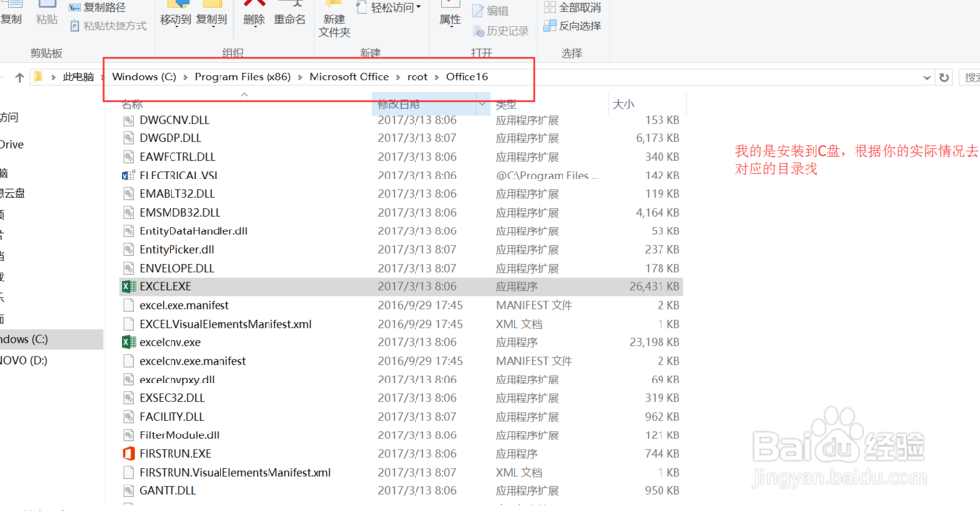Click the chevron after Windows (C:) breadcrumb

coord(185,77)
